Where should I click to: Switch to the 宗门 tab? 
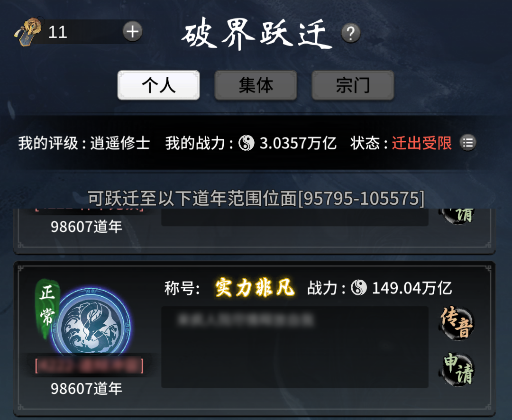coord(353,85)
